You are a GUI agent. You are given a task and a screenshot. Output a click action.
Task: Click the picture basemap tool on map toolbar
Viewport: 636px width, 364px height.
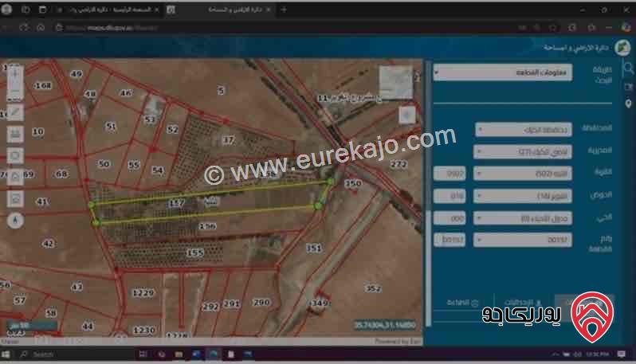[x=15, y=198]
